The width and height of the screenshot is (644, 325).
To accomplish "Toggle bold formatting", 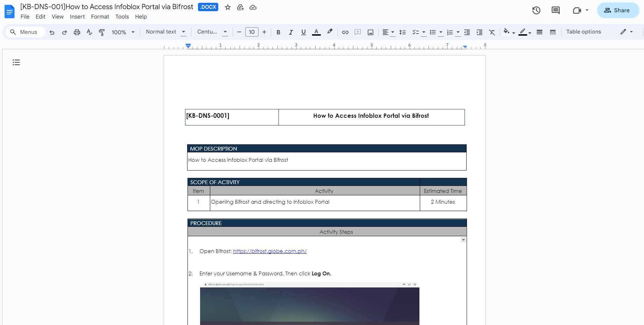I will (278, 32).
